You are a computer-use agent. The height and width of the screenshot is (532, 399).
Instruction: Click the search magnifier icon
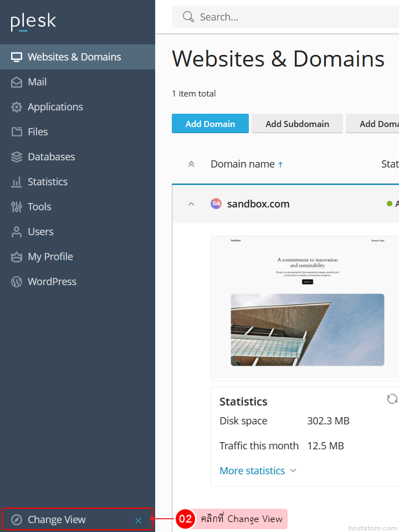188,17
